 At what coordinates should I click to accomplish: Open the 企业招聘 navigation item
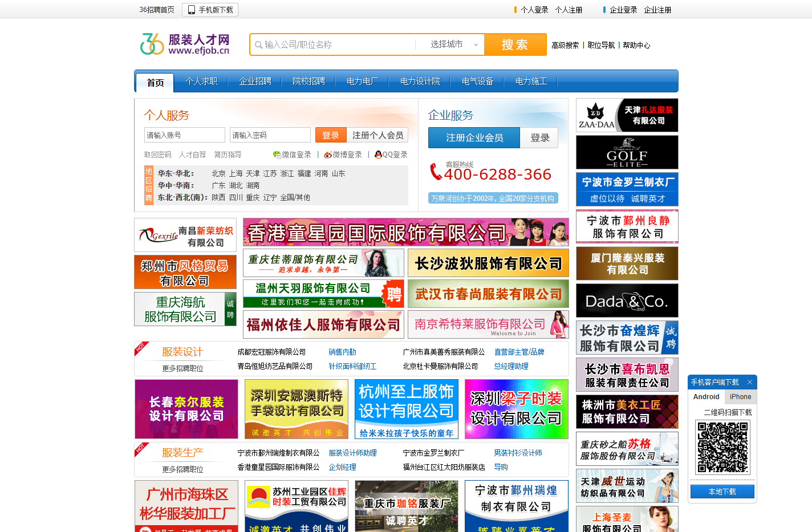255,82
